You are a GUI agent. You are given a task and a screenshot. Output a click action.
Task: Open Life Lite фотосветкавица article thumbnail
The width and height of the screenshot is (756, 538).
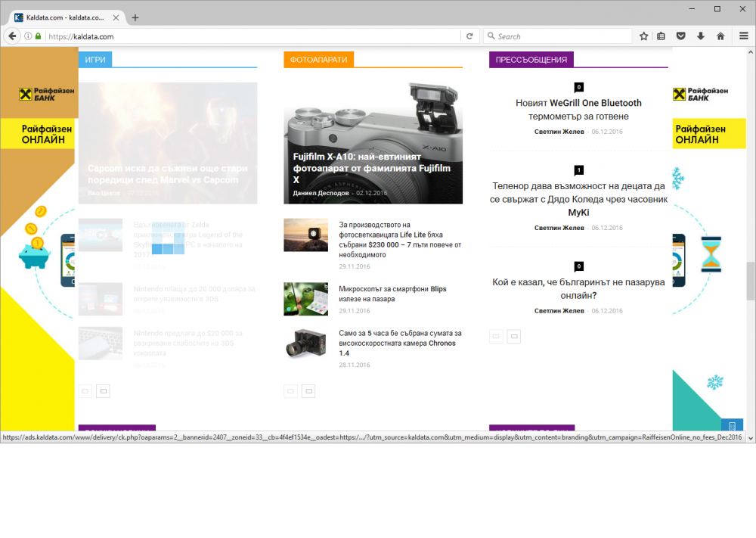pos(305,235)
